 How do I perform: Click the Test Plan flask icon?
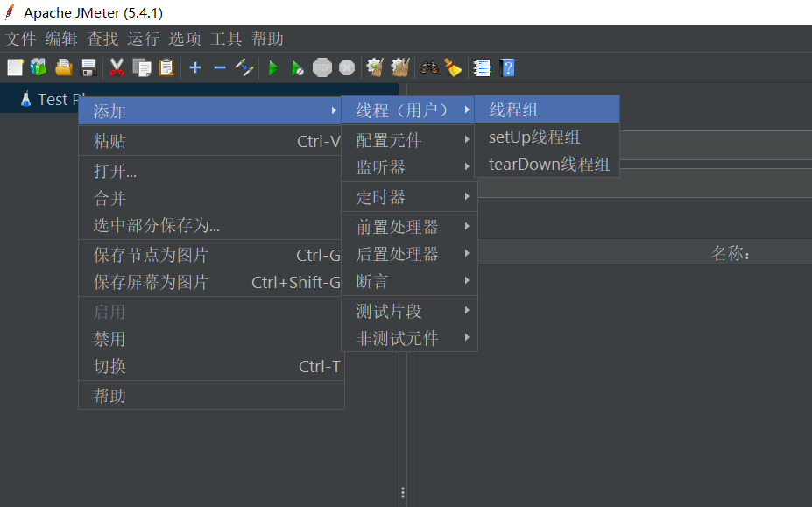25,99
